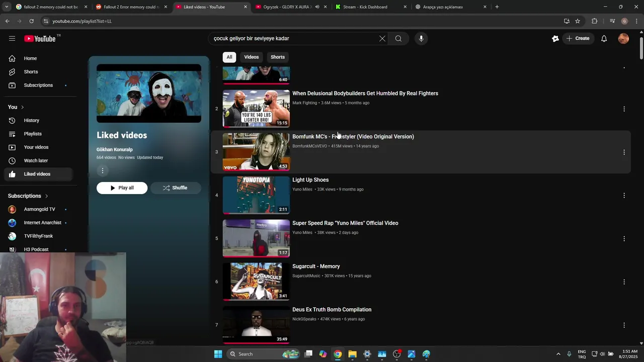This screenshot has width=644, height=362.
Task: Open NickGSpeaks channel link
Action: click(x=304, y=319)
